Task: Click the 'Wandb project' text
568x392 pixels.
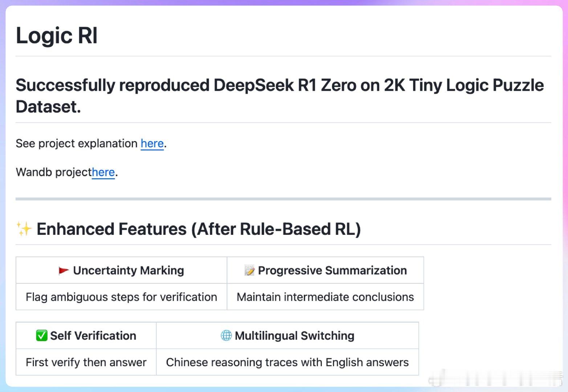Action: coord(54,172)
